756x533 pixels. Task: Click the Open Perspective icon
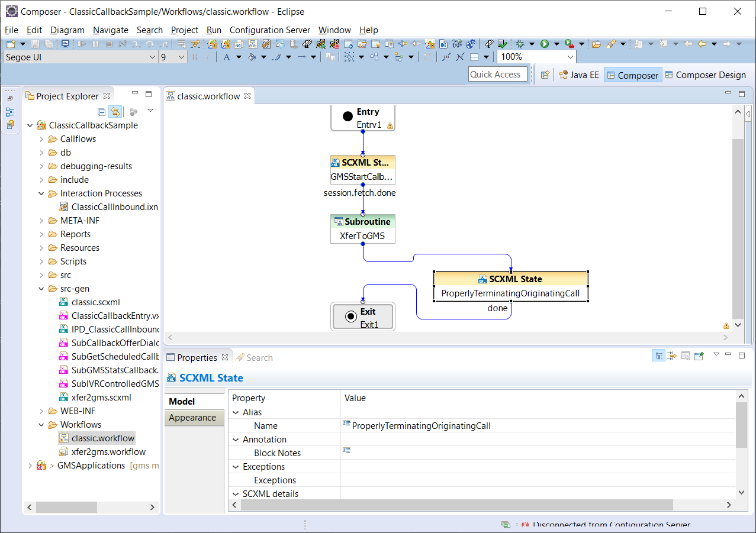click(x=545, y=75)
